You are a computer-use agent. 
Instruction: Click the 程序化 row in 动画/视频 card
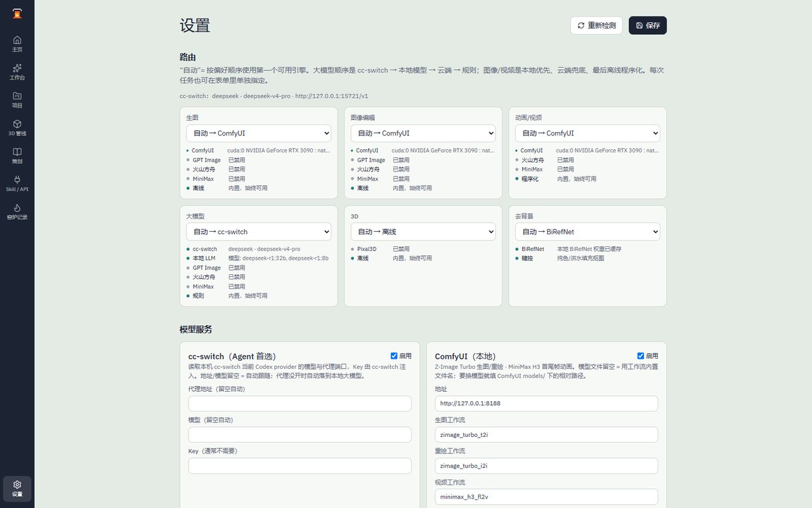tap(587, 179)
